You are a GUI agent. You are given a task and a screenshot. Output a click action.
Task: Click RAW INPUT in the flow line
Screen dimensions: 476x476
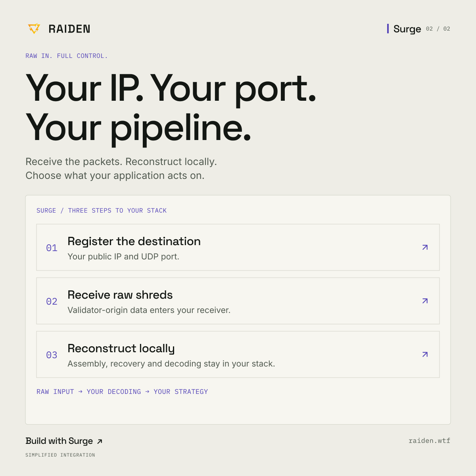point(55,392)
